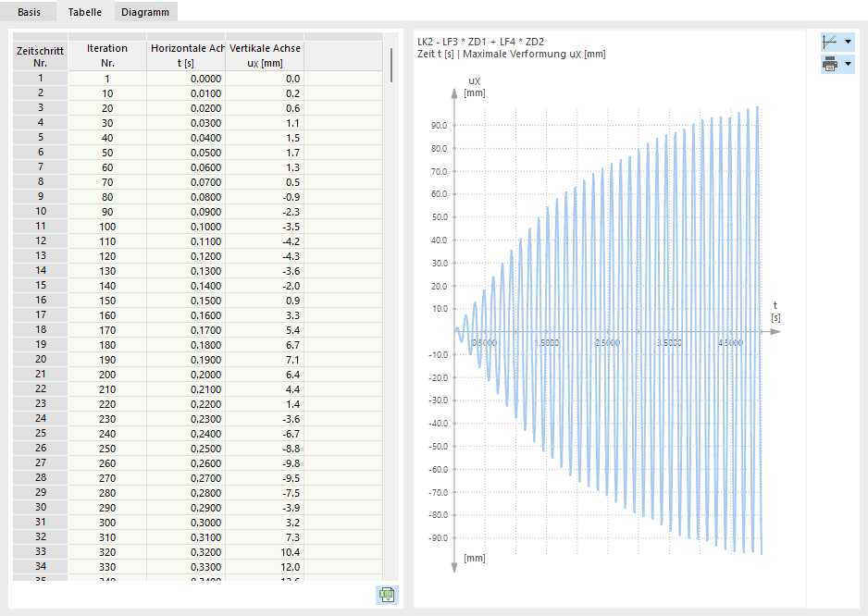Click the printer icon
This screenshot has height=616, width=868.
[830, 64]
